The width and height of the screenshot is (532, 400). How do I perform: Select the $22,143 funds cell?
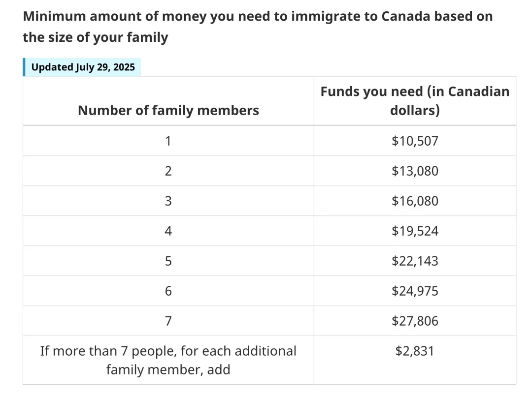point(415,261)
